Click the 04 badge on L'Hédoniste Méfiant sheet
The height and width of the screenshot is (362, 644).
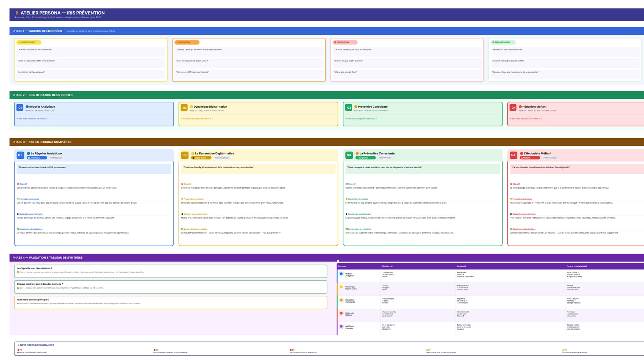click(513, 155)
